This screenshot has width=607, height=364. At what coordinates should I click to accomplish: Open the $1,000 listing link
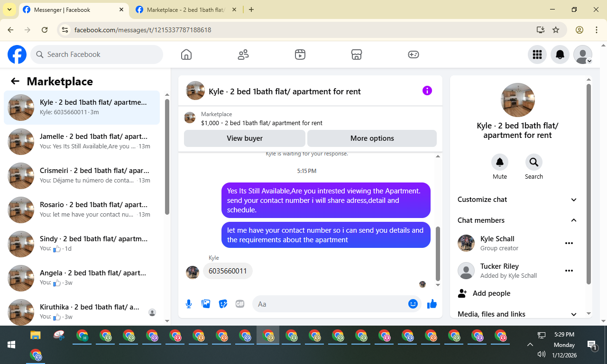point(262,123)
